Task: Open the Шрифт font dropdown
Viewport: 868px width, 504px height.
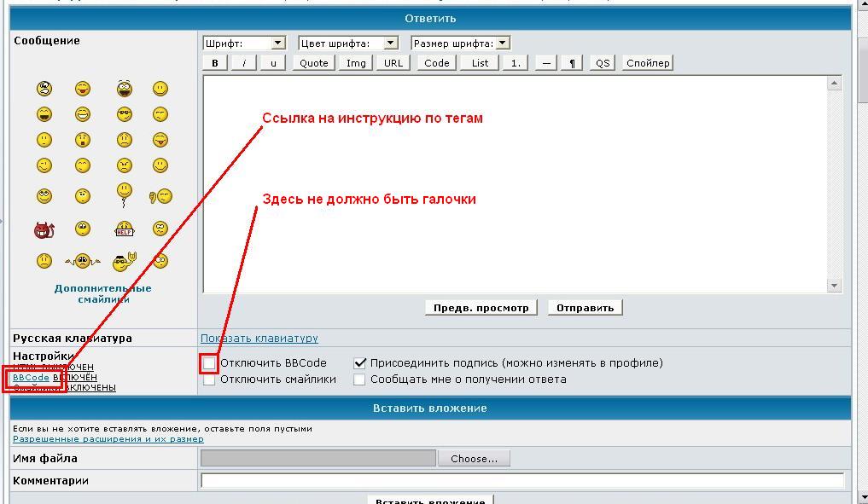Action: pos(244,43)
